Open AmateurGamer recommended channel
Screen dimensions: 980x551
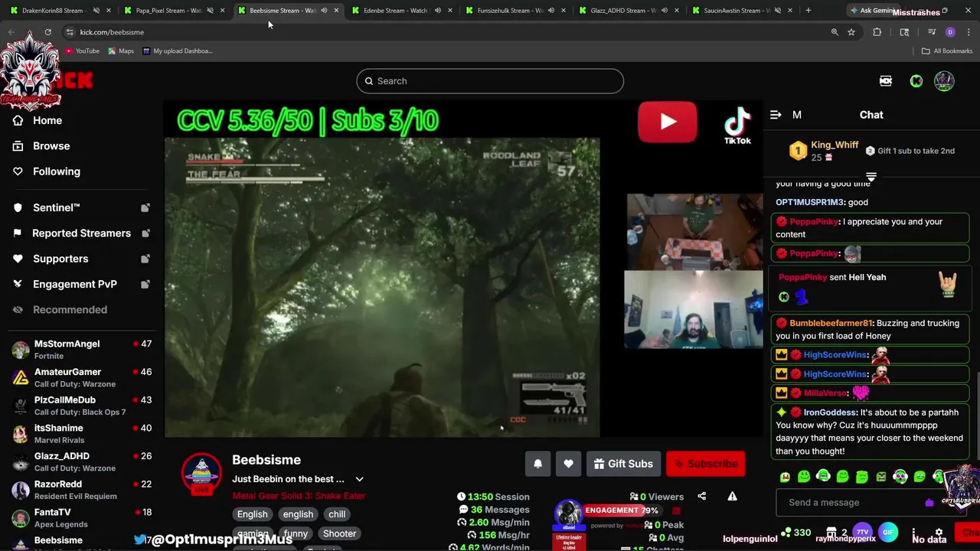pos(81,378)
